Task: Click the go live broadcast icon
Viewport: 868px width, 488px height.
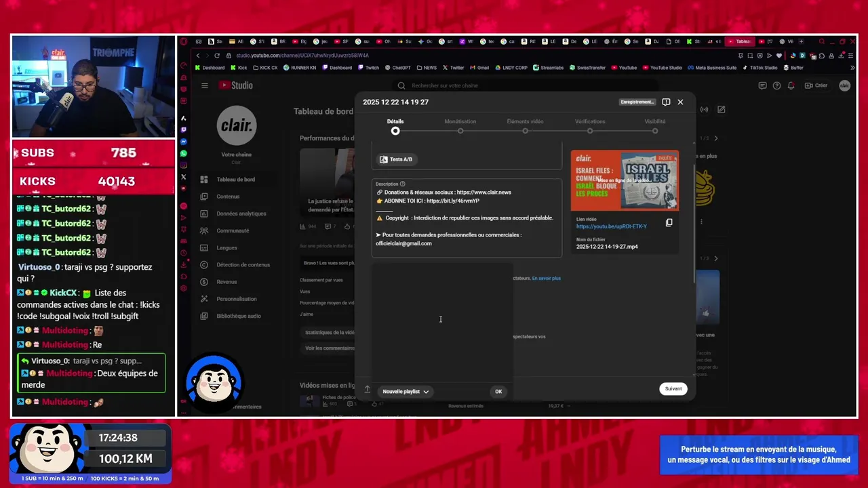Action: point(705,110)
